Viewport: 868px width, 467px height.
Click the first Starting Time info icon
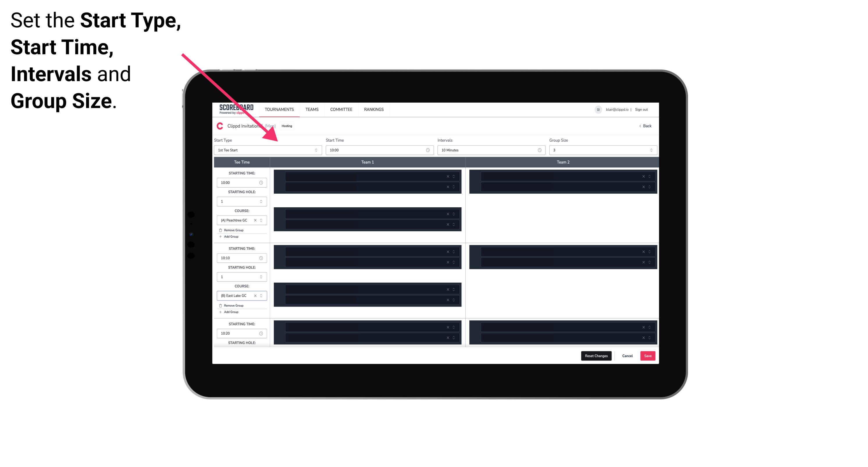[261, 182]
